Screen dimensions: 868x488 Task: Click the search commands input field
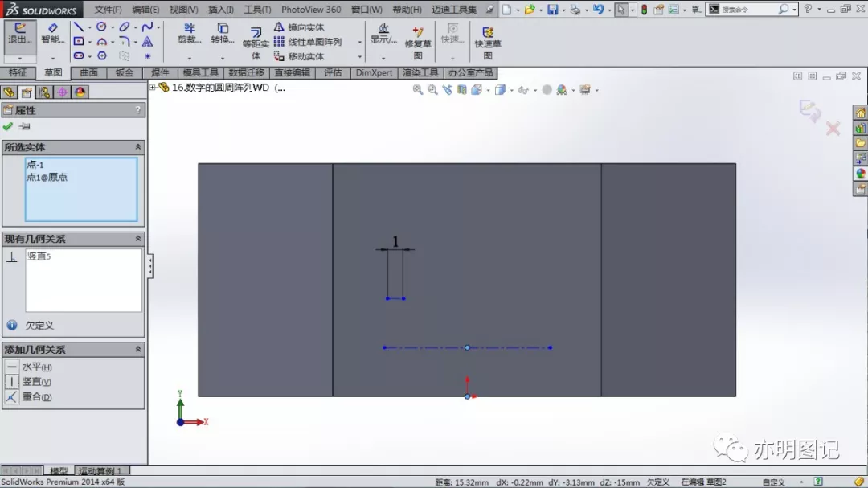click(x=748, y=10)
